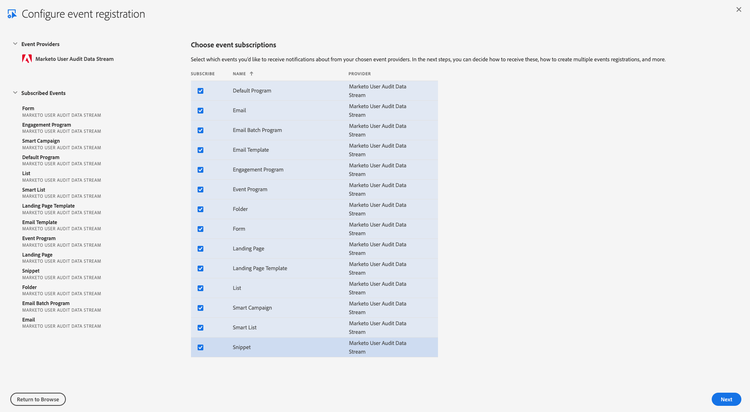Screen dimensions: 750x412
Task: Click the Provider column header
Action: 360,74
